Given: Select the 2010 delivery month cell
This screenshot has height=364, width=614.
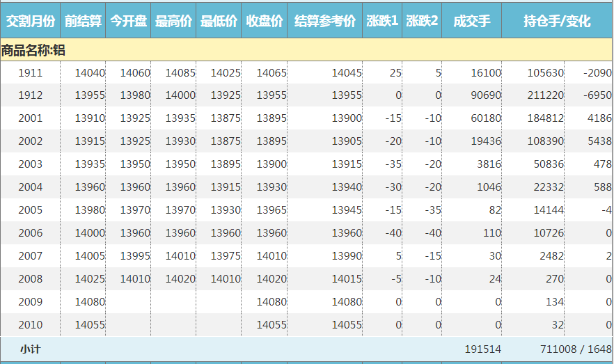Looking at the screenshot, I should 30,324.
